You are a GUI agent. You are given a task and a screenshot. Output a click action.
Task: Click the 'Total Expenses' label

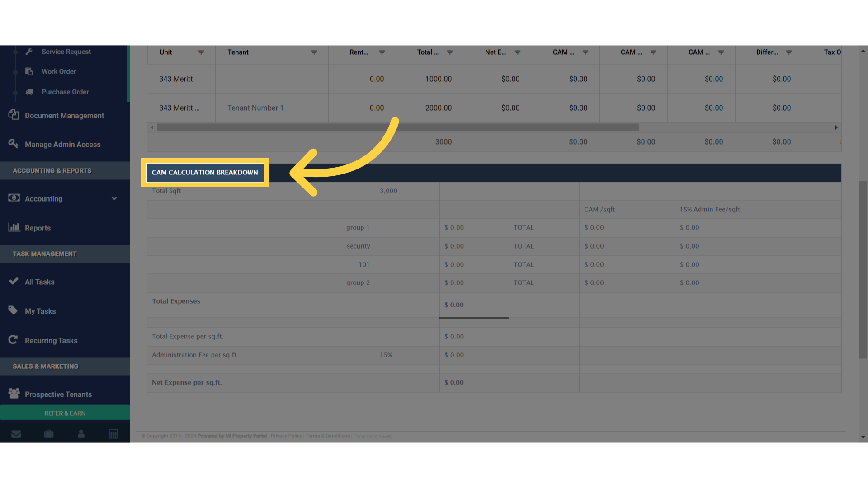coord(176,301)
